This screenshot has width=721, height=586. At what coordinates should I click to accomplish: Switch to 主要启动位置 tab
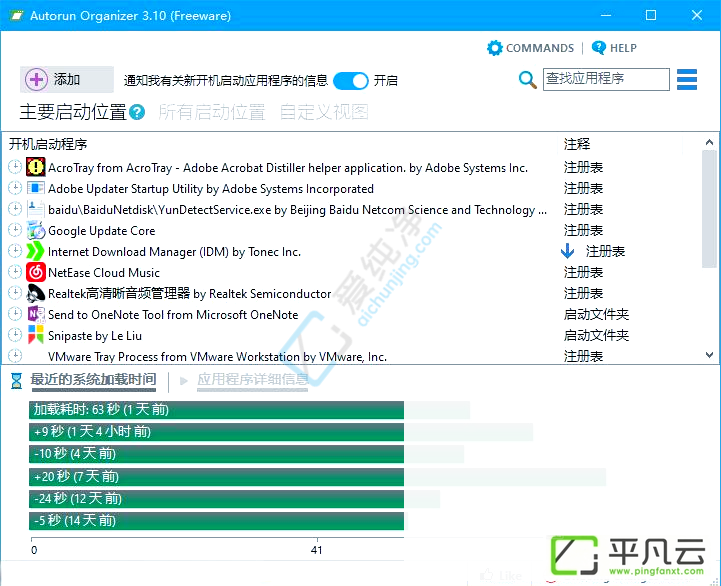point(73,112)
